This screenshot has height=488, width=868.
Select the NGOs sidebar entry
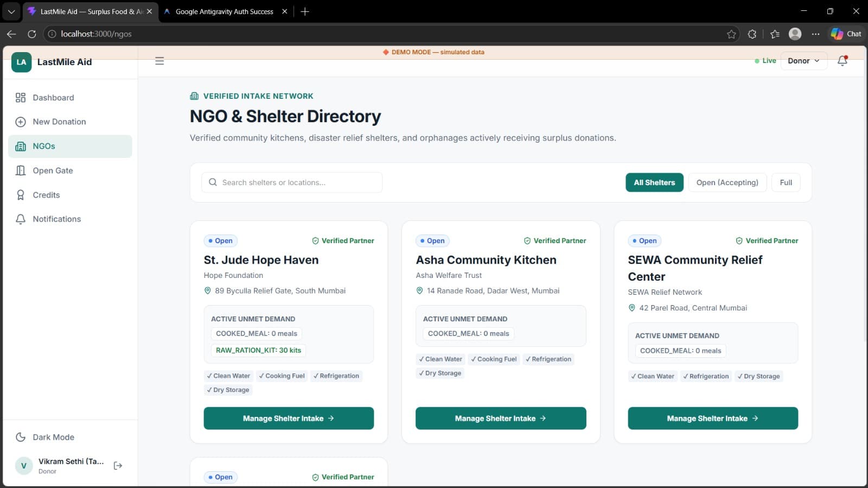(x=70, y=146)
